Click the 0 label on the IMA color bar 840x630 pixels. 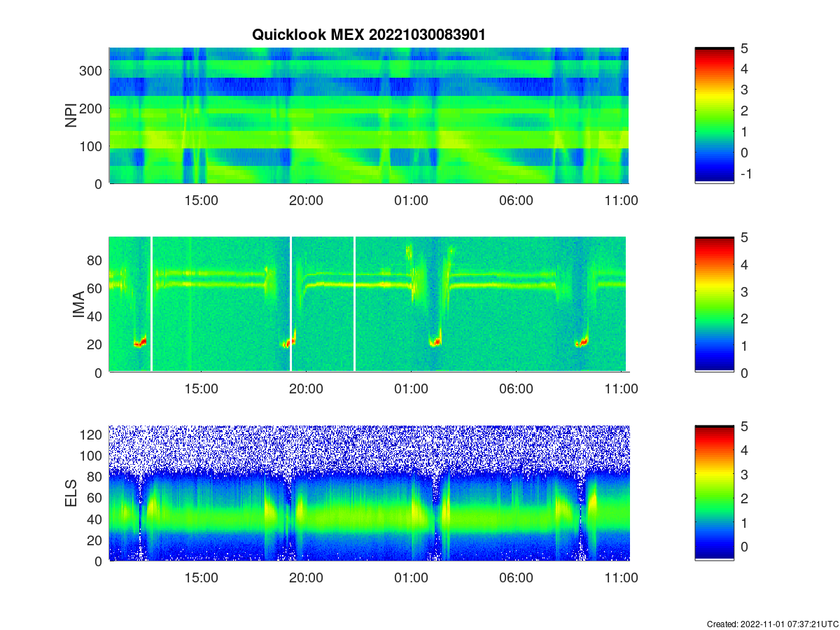(745, 372)
